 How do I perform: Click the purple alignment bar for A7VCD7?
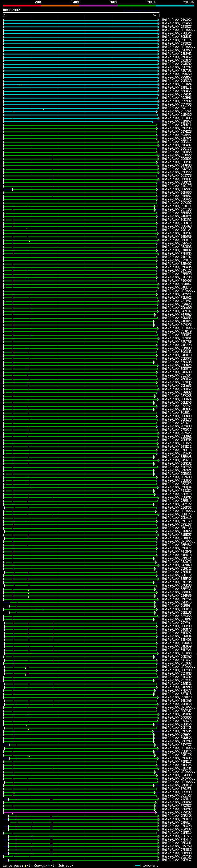tap(80, 813)
